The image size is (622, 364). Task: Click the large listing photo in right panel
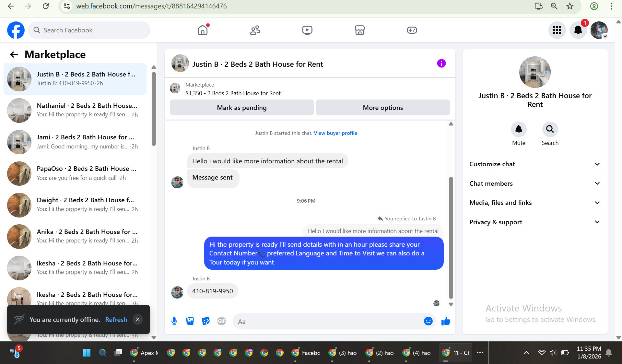tap(535, 72)
